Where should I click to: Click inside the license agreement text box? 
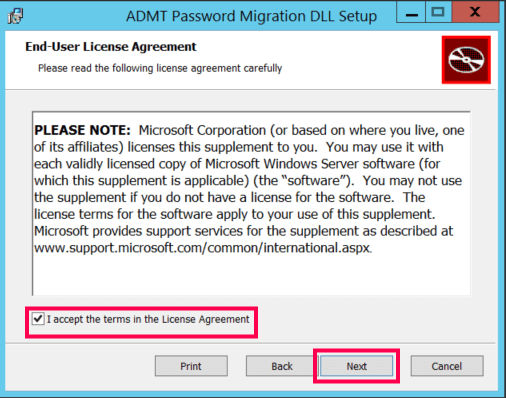click(251, 203)
